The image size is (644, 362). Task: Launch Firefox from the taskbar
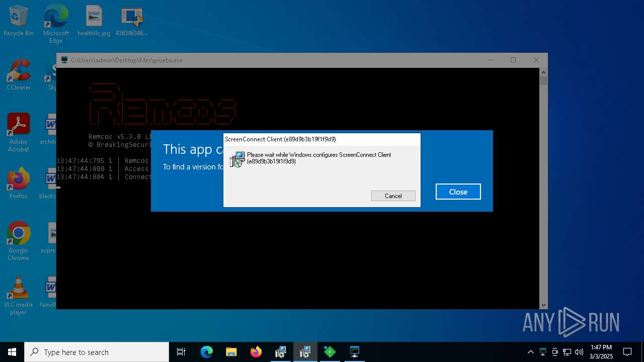tap(256, 352)
